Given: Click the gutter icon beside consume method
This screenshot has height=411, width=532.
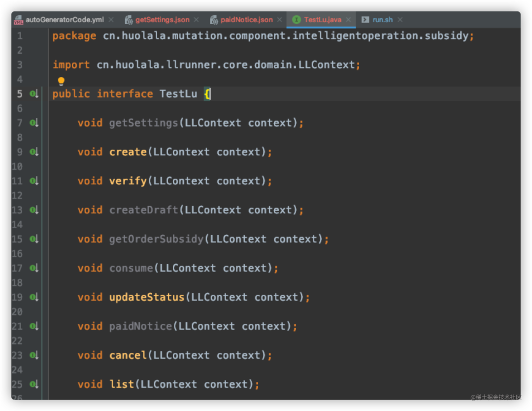Looking at the screenshot, I should (34, 268).
